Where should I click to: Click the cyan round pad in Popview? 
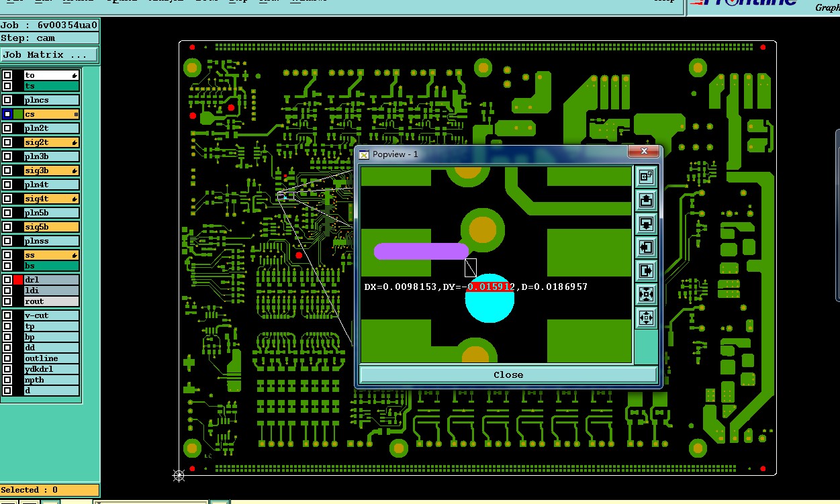[x=489, y=299]
